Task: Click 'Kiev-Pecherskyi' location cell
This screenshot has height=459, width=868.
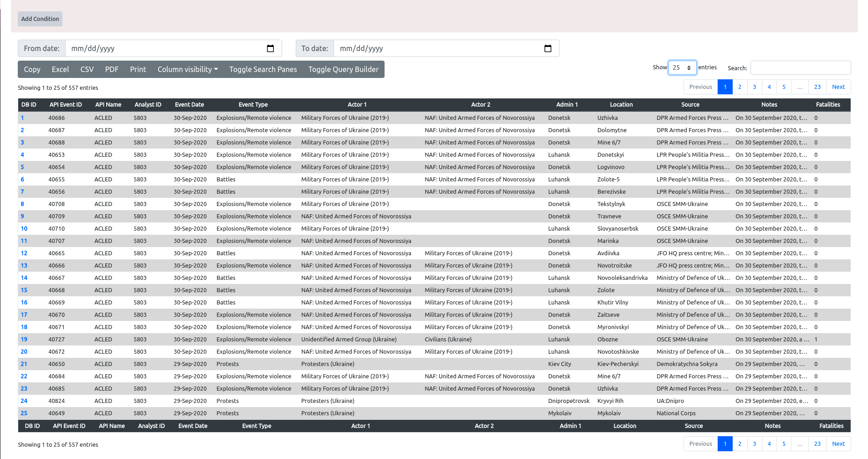Action: point(618,364)
